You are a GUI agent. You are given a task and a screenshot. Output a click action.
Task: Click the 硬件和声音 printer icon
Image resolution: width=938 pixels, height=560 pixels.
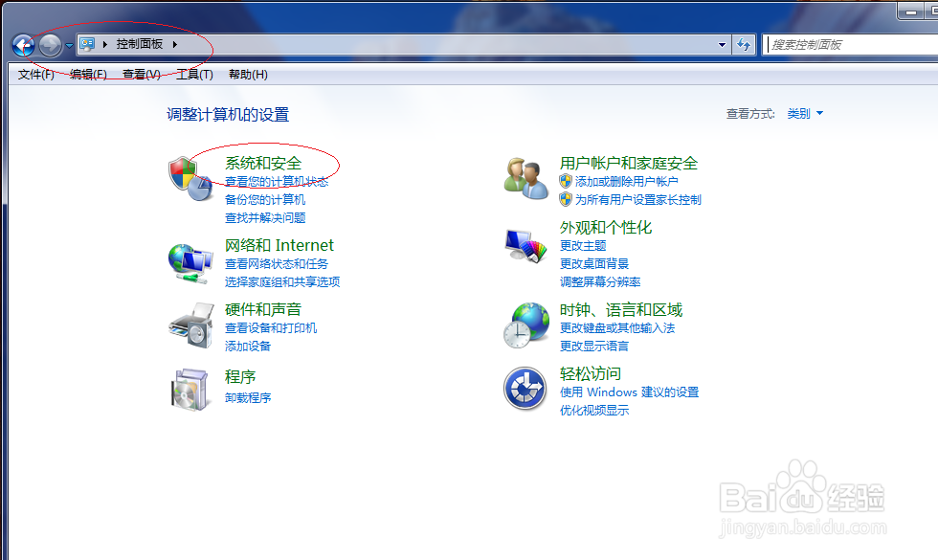point(191,326)
